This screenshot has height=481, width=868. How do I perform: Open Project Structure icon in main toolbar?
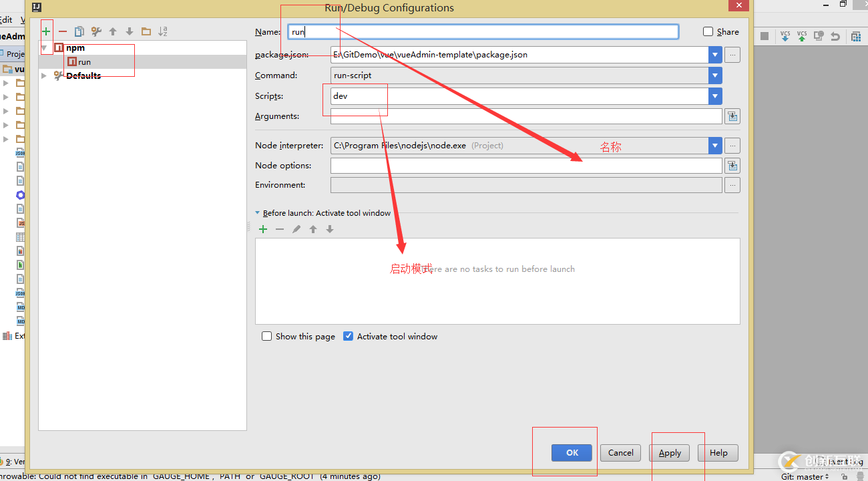tap(856, 36)
